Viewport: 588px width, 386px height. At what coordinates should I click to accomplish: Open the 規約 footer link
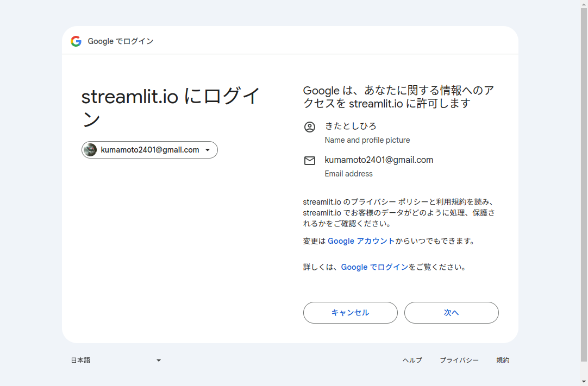pyautogui.click(x=503, y=360)
